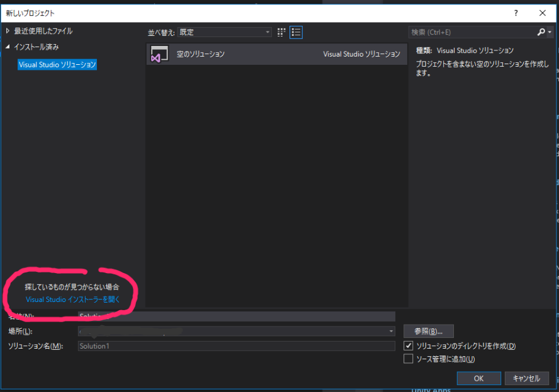Collapse the インストール済み tree node
The height and width of the screenshot is (392, 559).
(x=8, y=47)
